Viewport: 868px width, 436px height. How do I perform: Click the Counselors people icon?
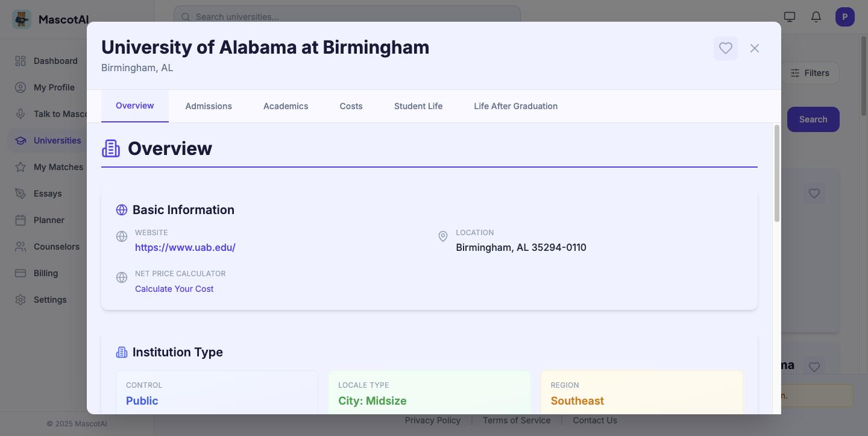point(20,247)
